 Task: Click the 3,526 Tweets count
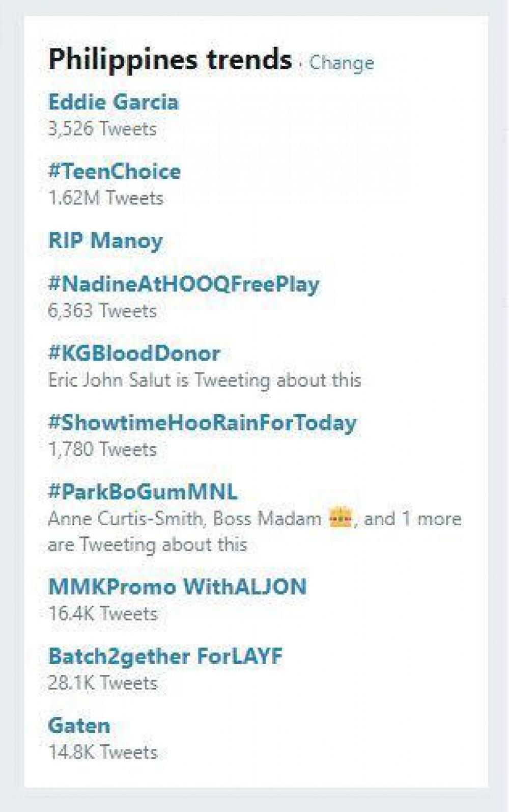pyautogui.click(x=102, y=128)
